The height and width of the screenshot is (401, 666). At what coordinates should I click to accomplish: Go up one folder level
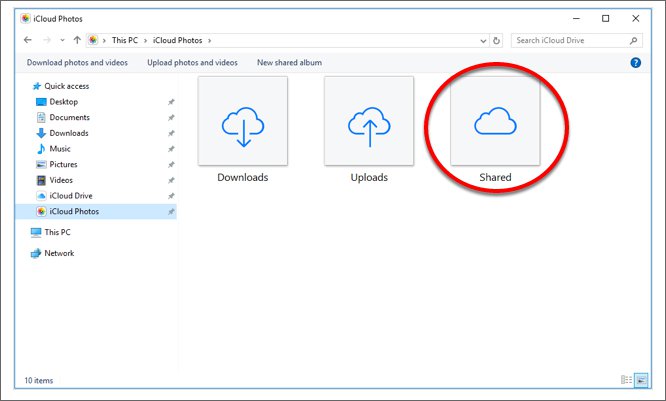(x=77, y=40)
